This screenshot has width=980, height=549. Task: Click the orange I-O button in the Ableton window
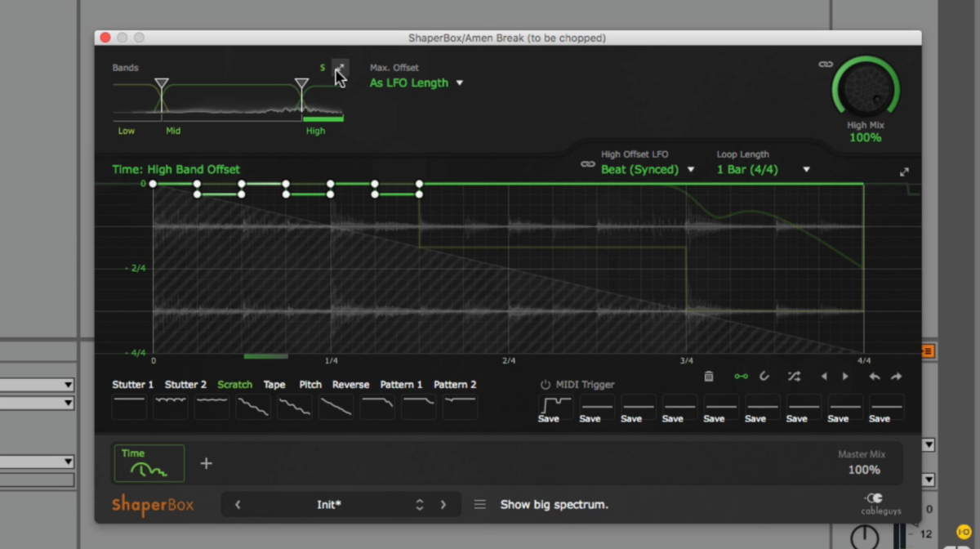pos(963,532)
